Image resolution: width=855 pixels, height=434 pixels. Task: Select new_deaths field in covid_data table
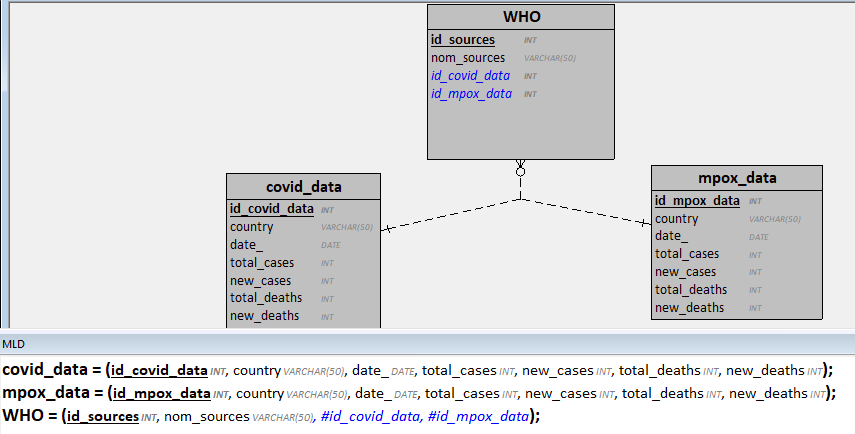264,316
